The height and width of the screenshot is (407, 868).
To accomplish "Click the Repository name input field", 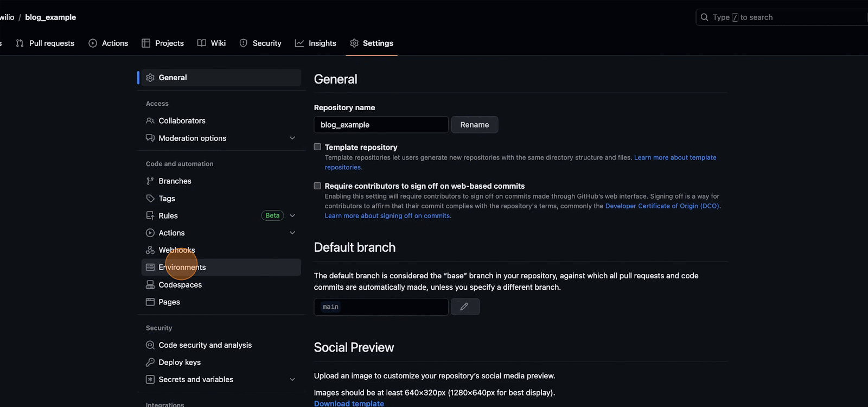I will [x=381, y=125].
